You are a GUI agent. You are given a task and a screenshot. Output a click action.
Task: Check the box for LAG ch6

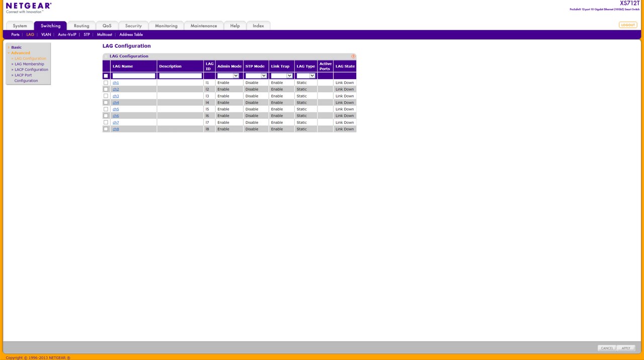(x=106, y=116)
